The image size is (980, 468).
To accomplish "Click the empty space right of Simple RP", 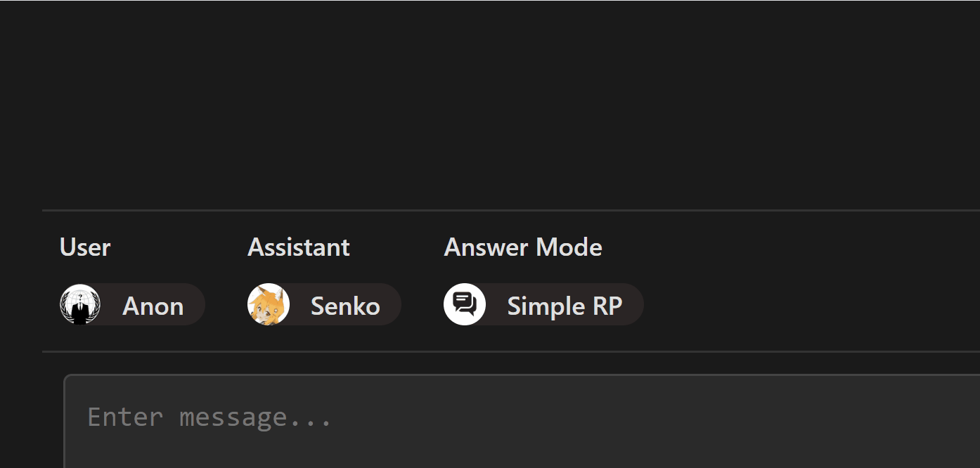I will point(808,305).
